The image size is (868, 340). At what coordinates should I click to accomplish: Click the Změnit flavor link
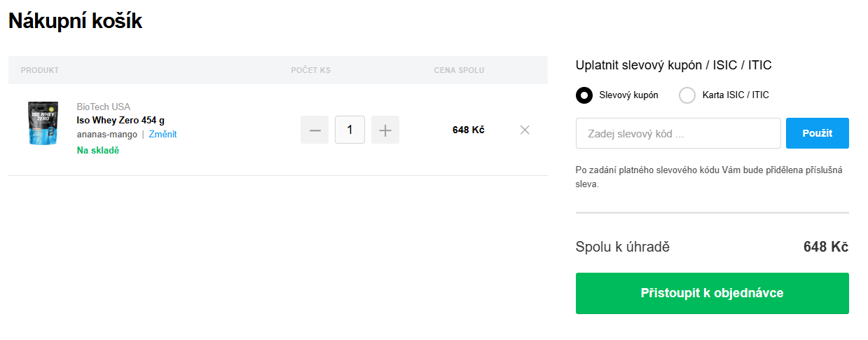point(163,134)
